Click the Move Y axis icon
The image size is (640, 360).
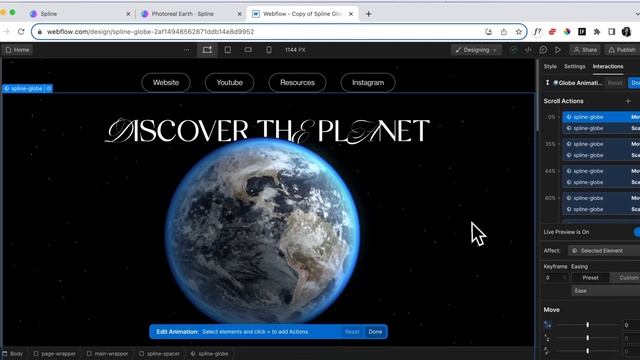coord(547,338)
